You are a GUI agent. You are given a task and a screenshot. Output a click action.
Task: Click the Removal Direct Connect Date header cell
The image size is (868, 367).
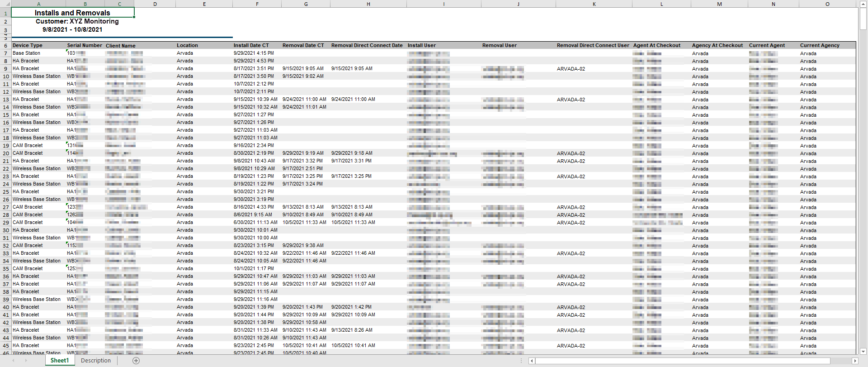tap(367, 45)
